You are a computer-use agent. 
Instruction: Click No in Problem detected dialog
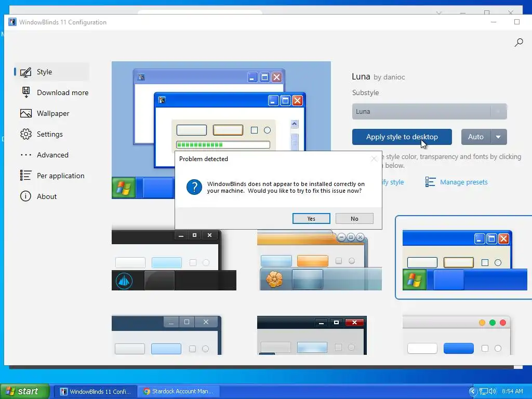coord(354,219)
